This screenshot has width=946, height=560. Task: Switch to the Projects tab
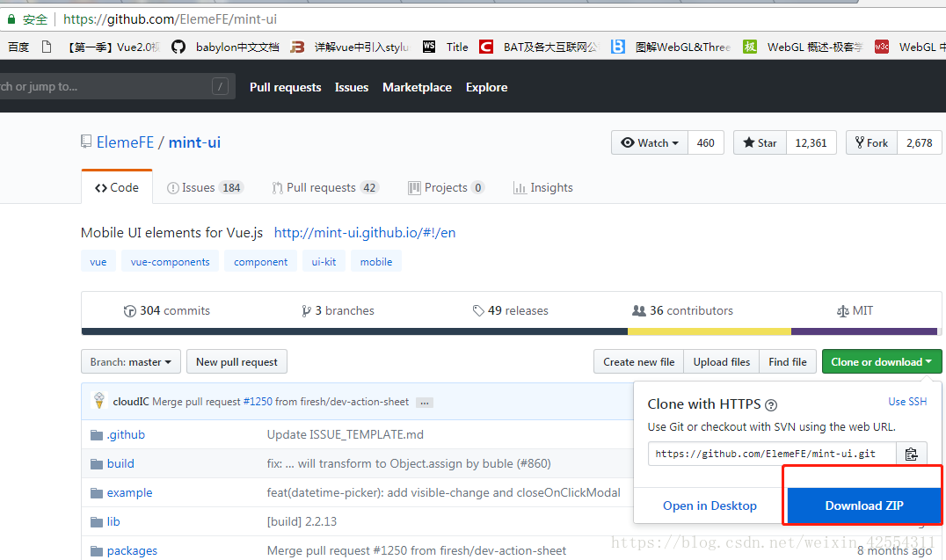point(446,187)
